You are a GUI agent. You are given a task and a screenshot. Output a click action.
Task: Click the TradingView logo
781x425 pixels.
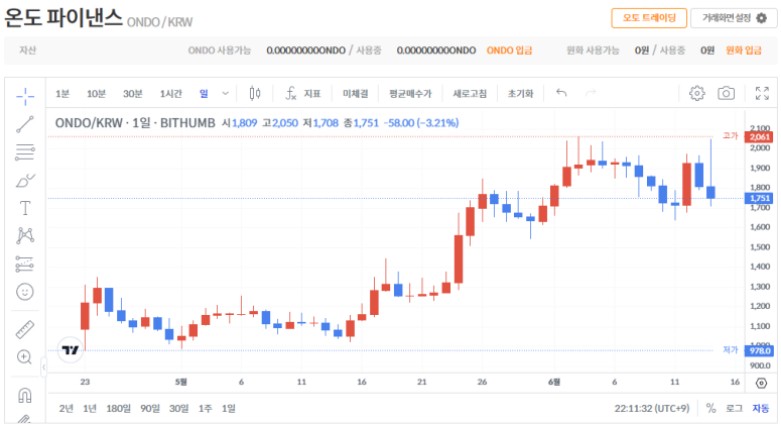70,350
